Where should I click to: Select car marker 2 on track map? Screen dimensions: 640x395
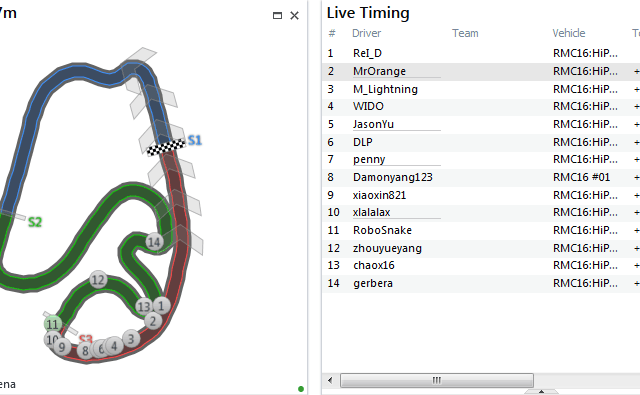pyautogui.click(x=153, y=321)
